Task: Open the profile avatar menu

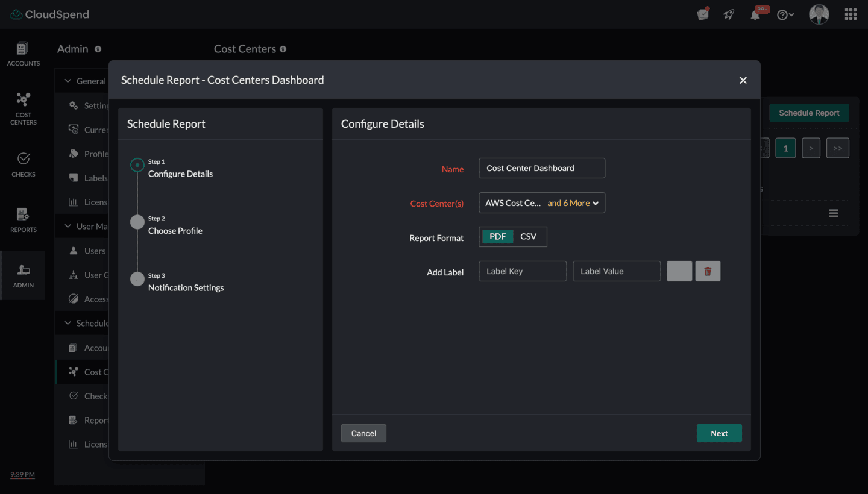Action: point(819,14)
